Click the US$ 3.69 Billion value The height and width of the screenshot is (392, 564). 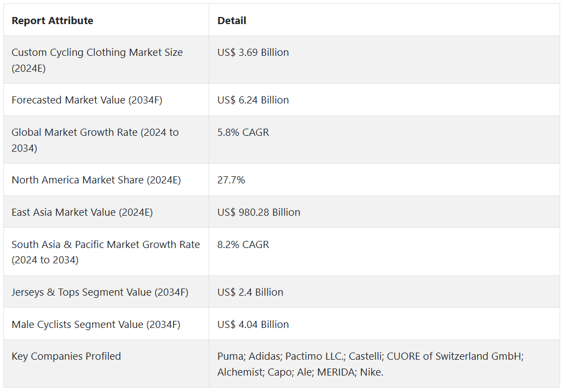tap(253, 53)
